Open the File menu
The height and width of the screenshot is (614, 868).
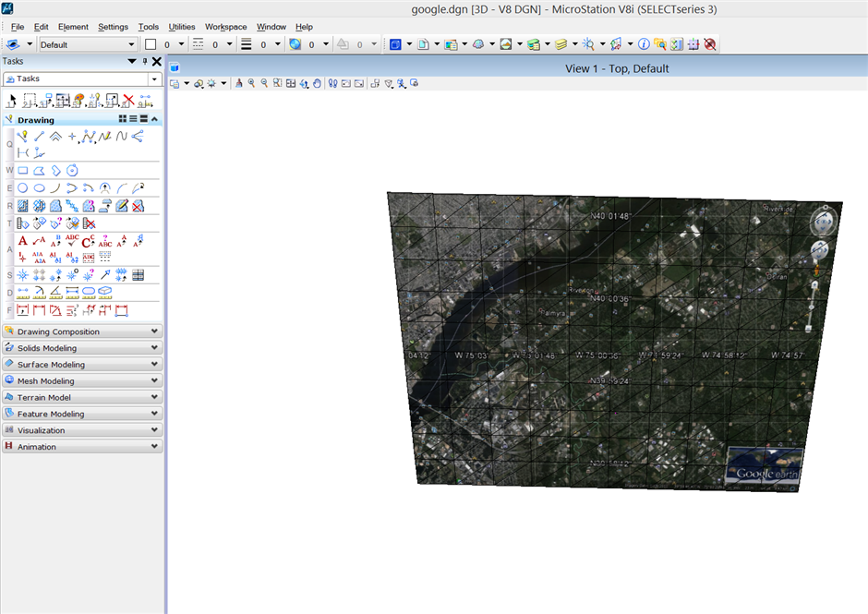pos(18,27)
